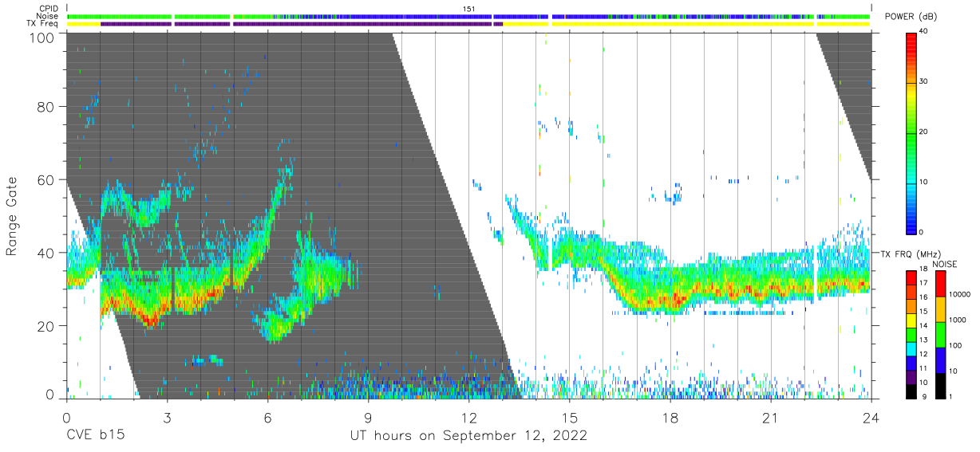Viewport: 980px width, 452px height.
Task: Click the POWER (dB) colorbar title
Action: point(911,16)
